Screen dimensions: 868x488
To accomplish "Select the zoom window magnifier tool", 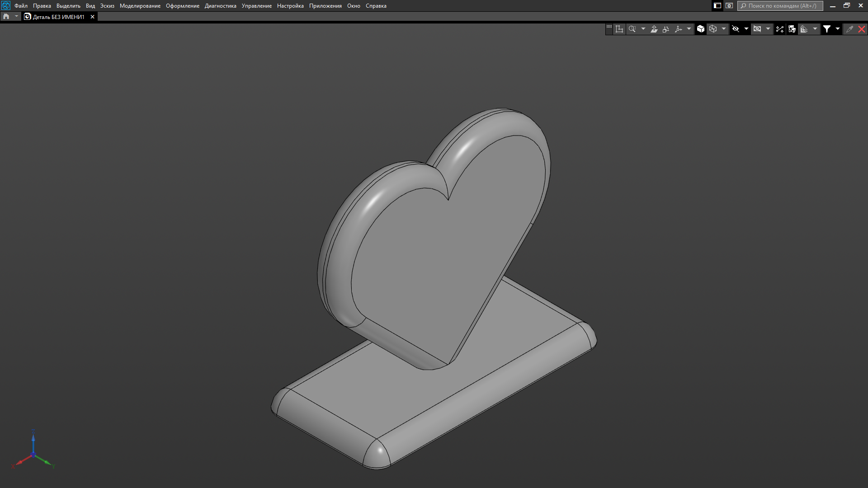I will pyautogui.click(x=632, y=29).
